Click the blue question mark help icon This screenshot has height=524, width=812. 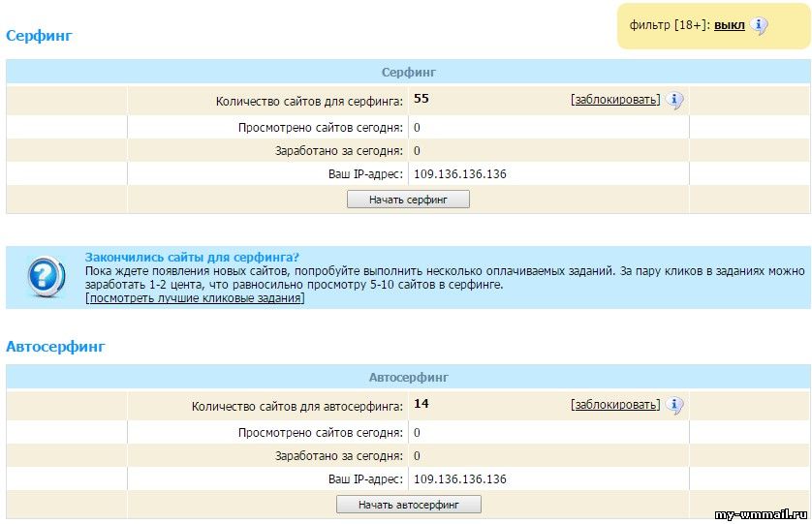(x=47, y=276)
